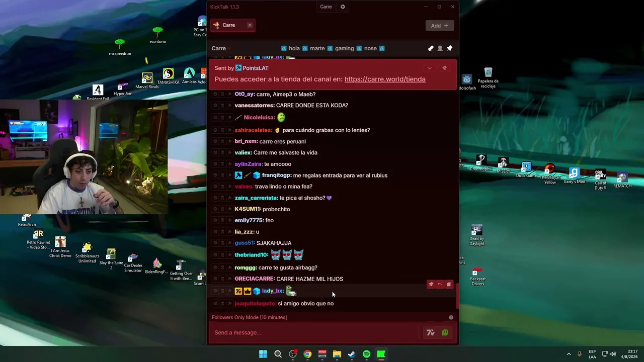Image resolution: width=644 pixels, height=362 pixels.
Task: Open Steam from the taskbar
Action: point(352,354)
